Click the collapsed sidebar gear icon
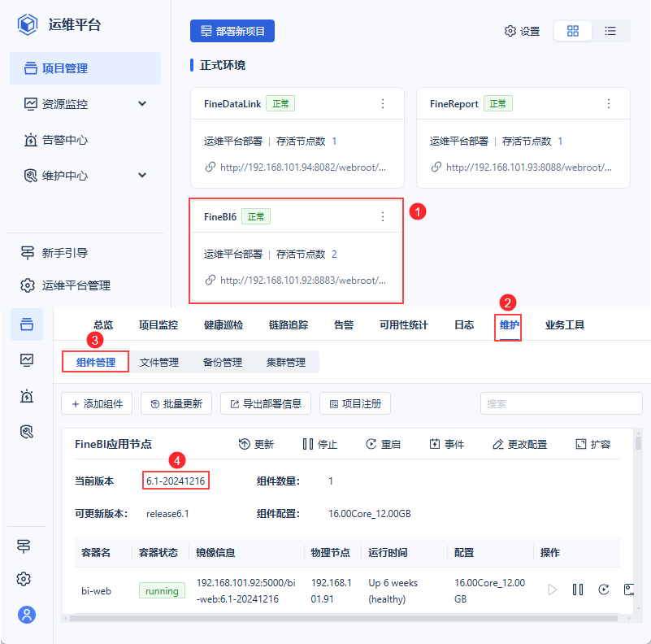Viewport: 651px width, 644px height. (x=24, y=579)
